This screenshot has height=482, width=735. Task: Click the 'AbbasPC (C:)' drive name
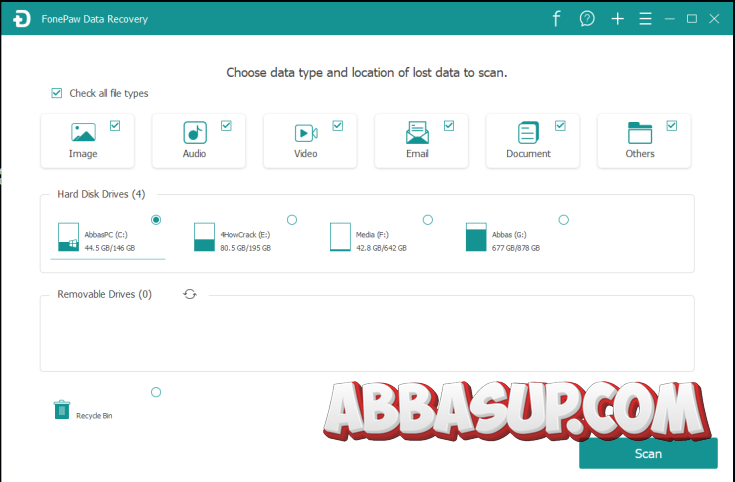pos(106,234)
